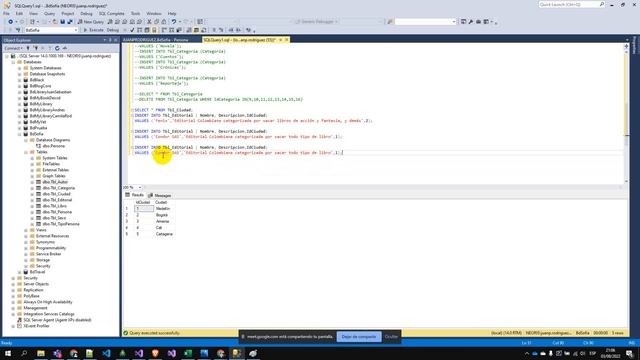Screen dimensions: 640x360
Task: Open the 100 % zoom dropdown
Action: [x=140, y=187]
